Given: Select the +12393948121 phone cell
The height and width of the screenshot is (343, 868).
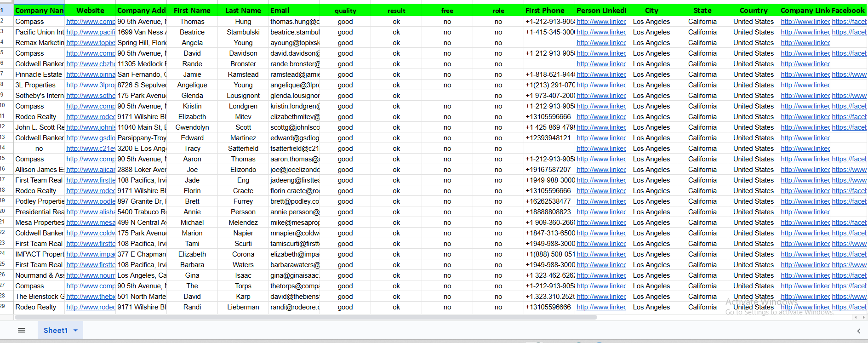Looking at the screenshot, I should (549, 138).
